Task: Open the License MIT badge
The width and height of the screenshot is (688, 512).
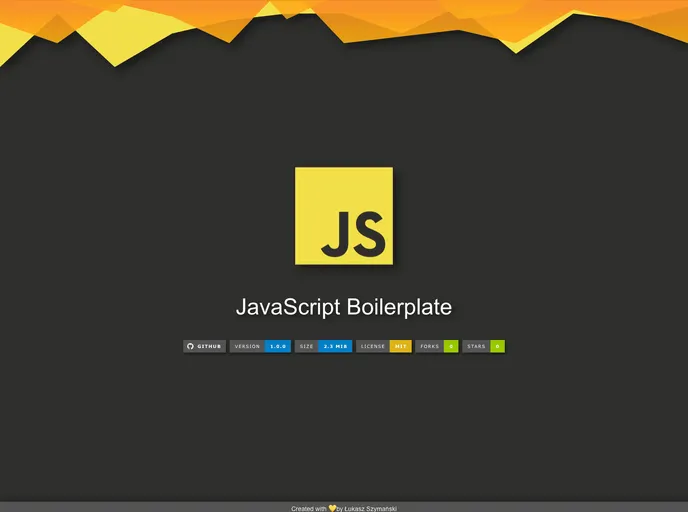Action: click(384, 346)
